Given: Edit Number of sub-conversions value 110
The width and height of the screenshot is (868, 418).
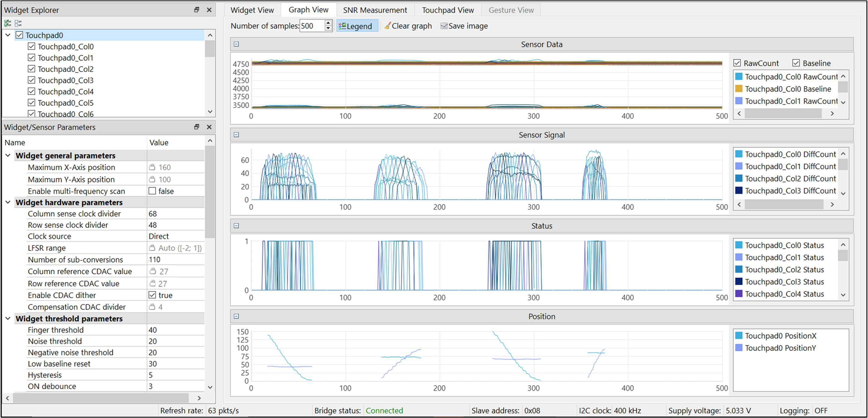Looking at the screenshot, I should click(x=176, y=259).
